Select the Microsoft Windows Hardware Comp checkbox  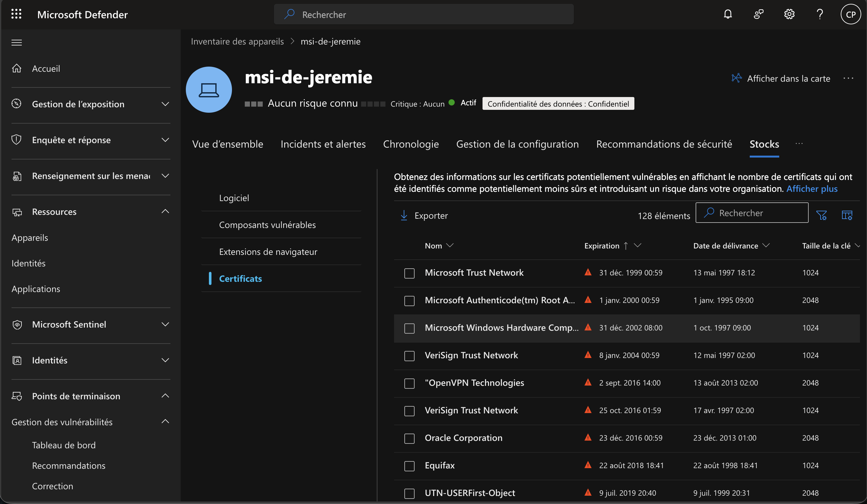[x=409, y=328]
